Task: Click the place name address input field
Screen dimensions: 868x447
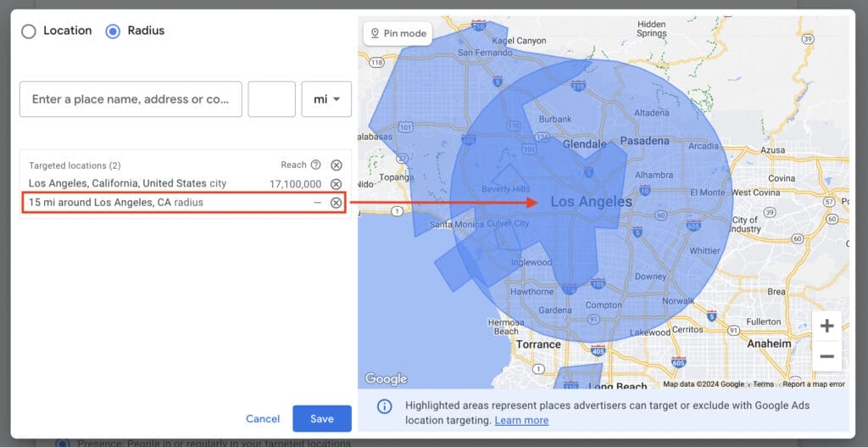Action: tap(131, 99)
